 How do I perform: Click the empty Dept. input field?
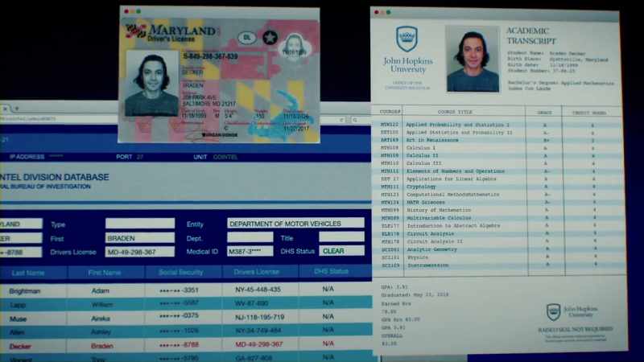[250, 237]
